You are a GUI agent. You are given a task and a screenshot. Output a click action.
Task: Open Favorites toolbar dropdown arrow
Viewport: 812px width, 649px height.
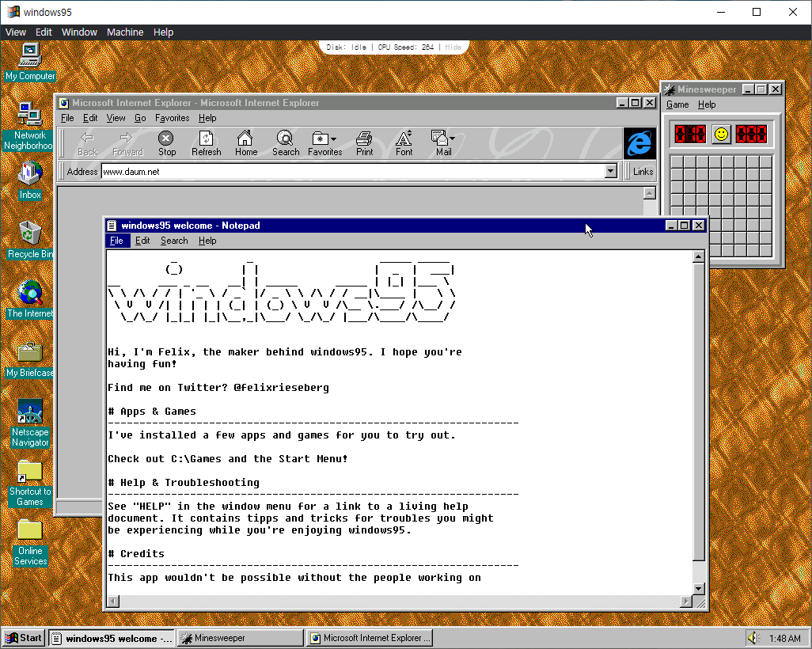tap(333, 139)
